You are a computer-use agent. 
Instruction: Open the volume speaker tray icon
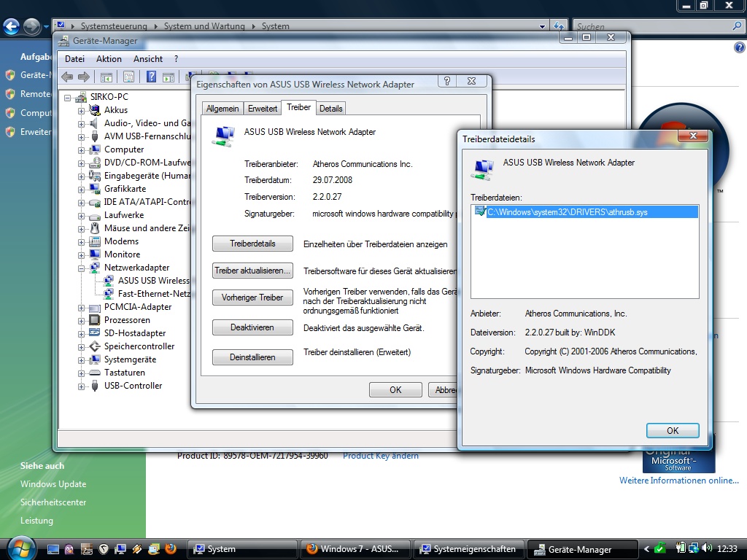tap(707, 548)
